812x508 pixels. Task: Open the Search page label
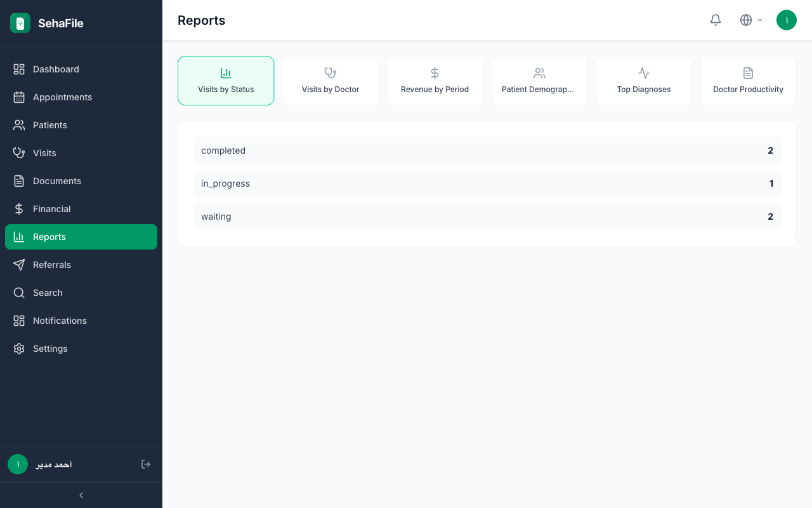click(48, 293)
